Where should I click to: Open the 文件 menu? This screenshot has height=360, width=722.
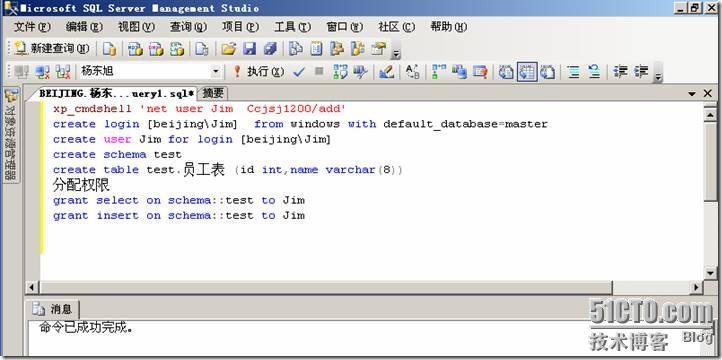pos(32,27)
